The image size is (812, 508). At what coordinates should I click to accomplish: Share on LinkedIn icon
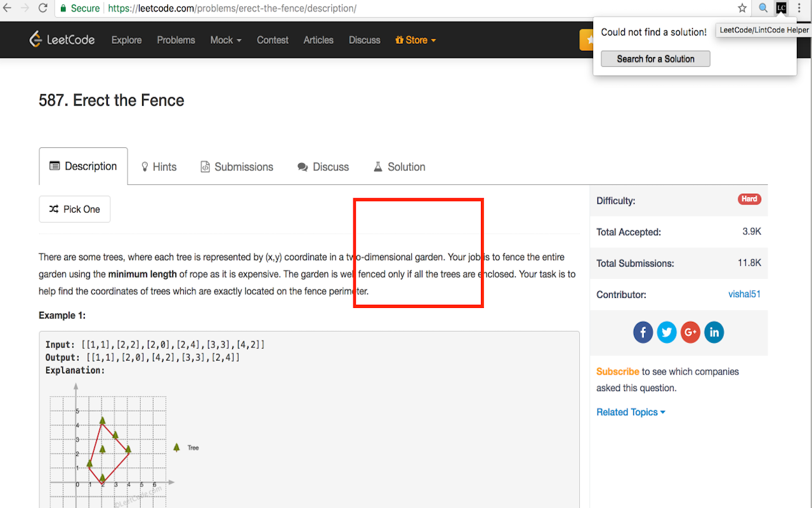tap(714, 332)
